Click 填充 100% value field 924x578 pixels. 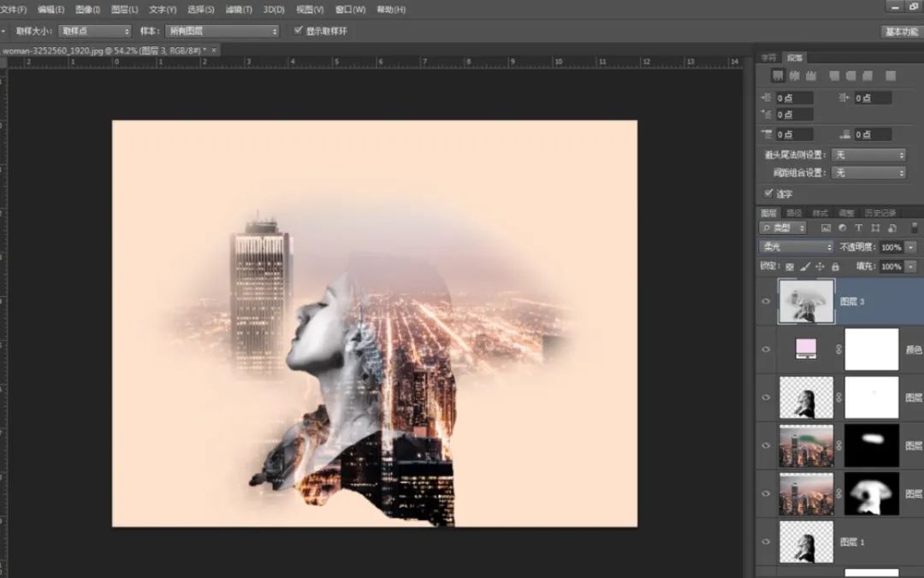(891, 267)
